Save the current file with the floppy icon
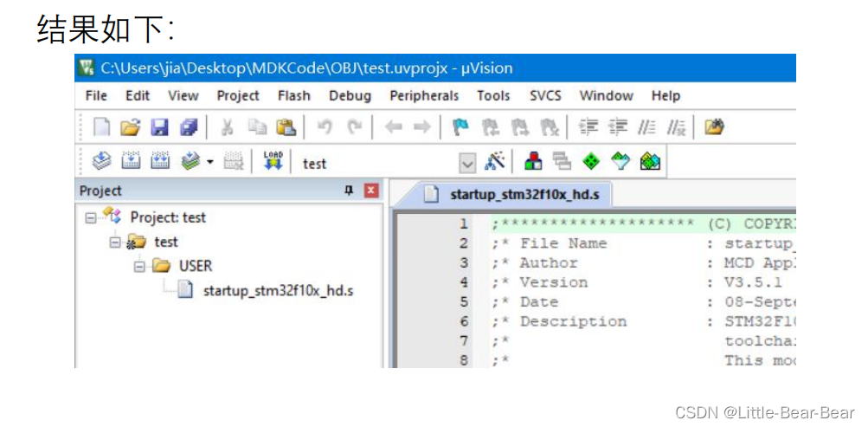This screenshot has height=427, width=868. (x=159, y=128)
